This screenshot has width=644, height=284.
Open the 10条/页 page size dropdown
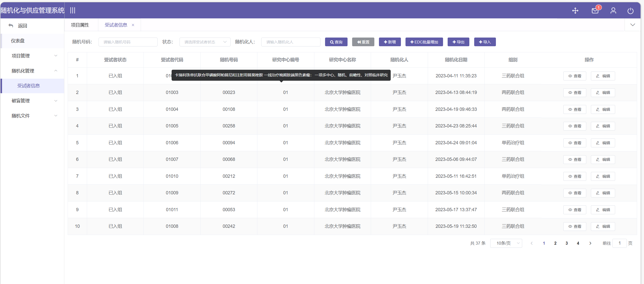506,243
